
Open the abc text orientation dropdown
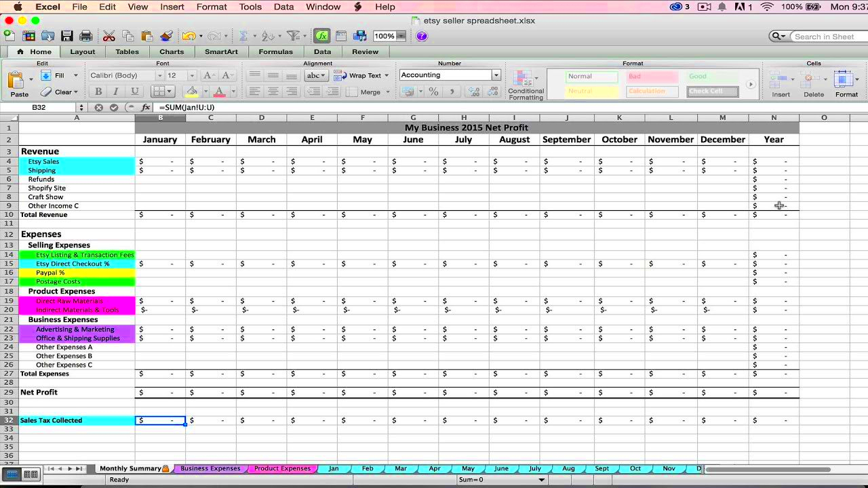pyautogui.click(x=316, y=75)
